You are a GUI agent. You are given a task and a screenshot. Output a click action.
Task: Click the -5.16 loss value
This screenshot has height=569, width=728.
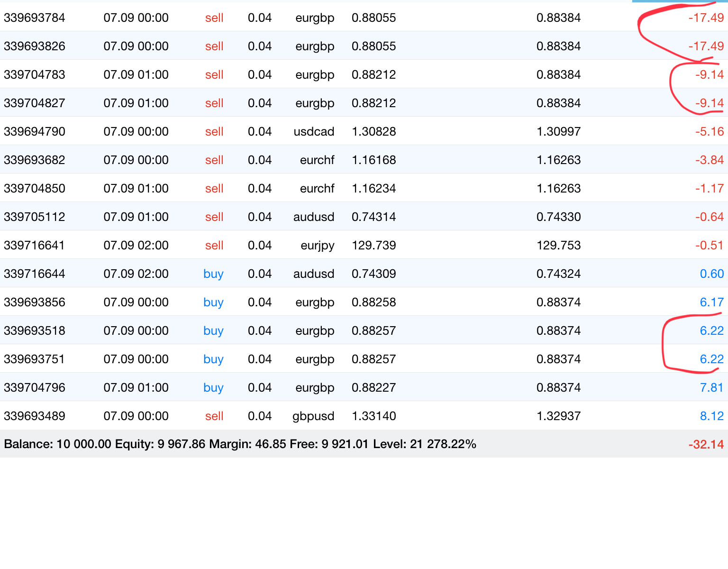pyautogui.click(x=709, y=132)
